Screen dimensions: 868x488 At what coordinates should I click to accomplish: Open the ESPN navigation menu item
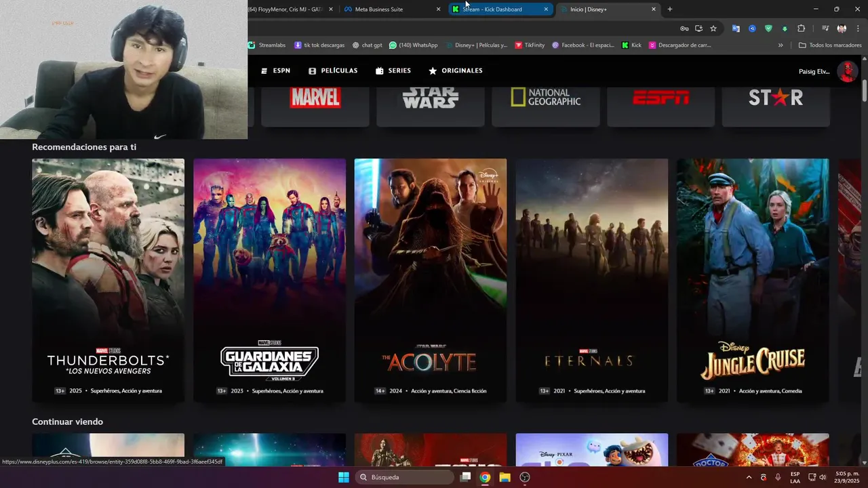coord(275,70)
